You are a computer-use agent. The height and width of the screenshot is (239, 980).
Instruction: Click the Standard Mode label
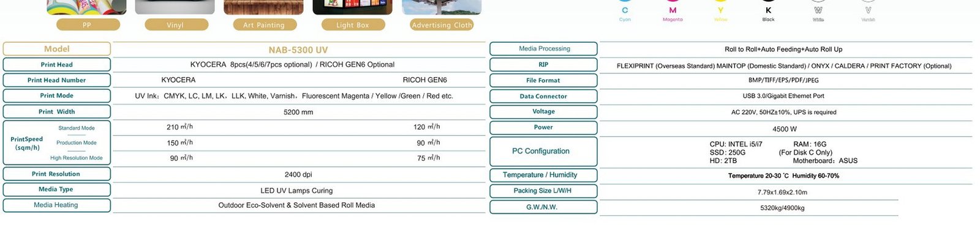[77, 128]
